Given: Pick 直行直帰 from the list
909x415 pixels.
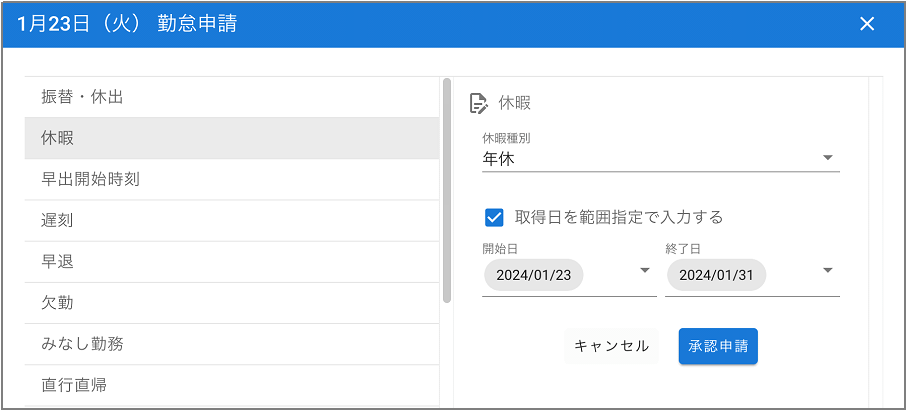Looking at the screenshot, I should (232, 385).
